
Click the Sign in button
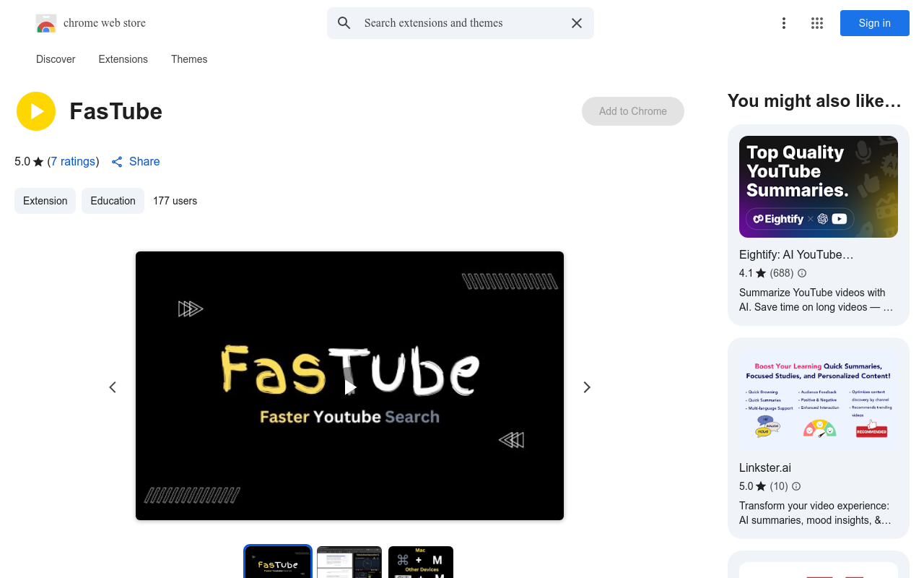[x=875, y=23]
